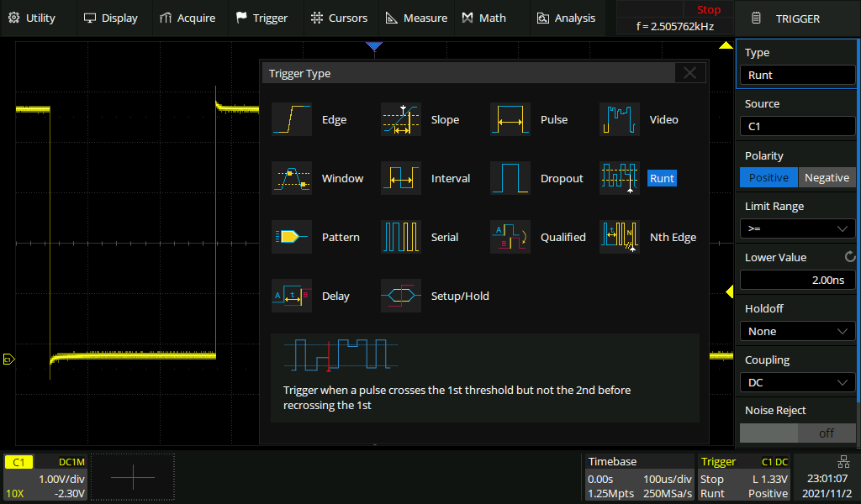Set polarity to Negative

pos(827,177)
